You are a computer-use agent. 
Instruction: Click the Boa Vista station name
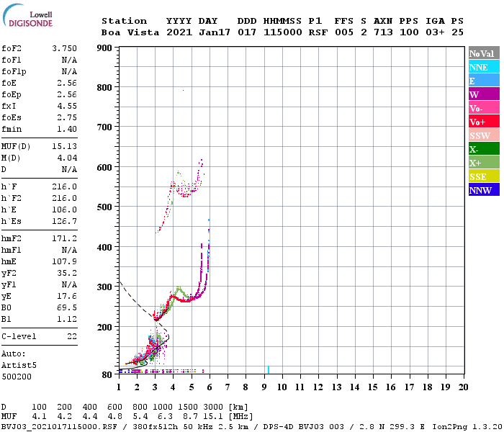(x=130, y=32)
